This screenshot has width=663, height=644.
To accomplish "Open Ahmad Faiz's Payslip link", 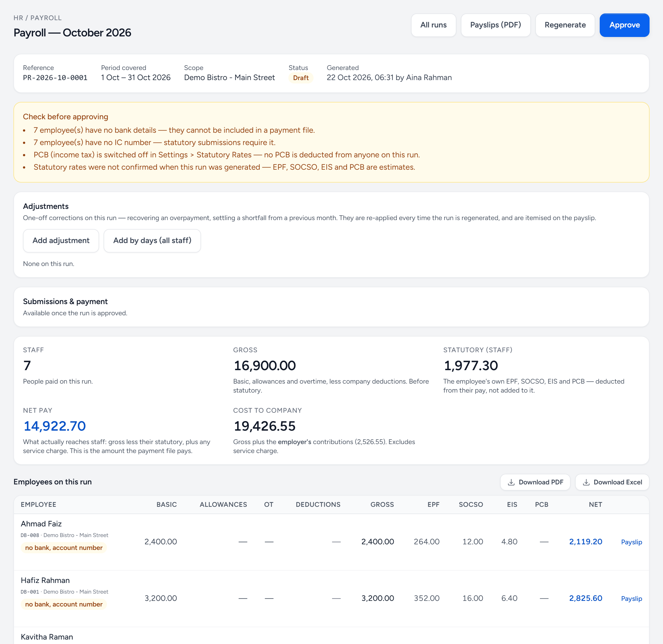I will tap(631, 542).
